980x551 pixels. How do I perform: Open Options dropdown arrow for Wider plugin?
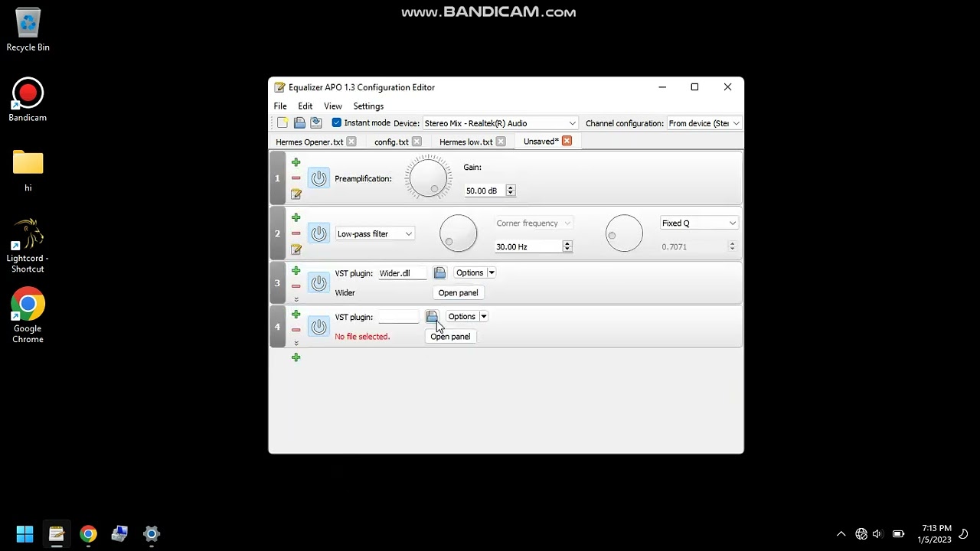coord(492,273)
